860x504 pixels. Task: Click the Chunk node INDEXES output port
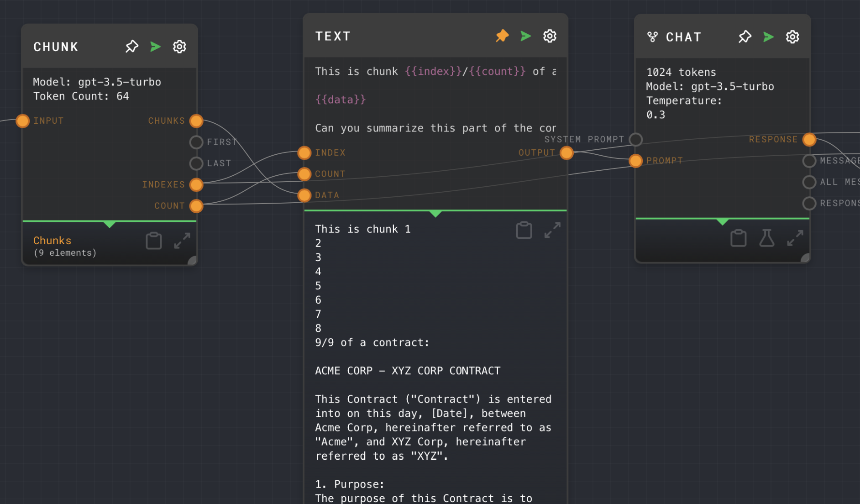[196, 185]
